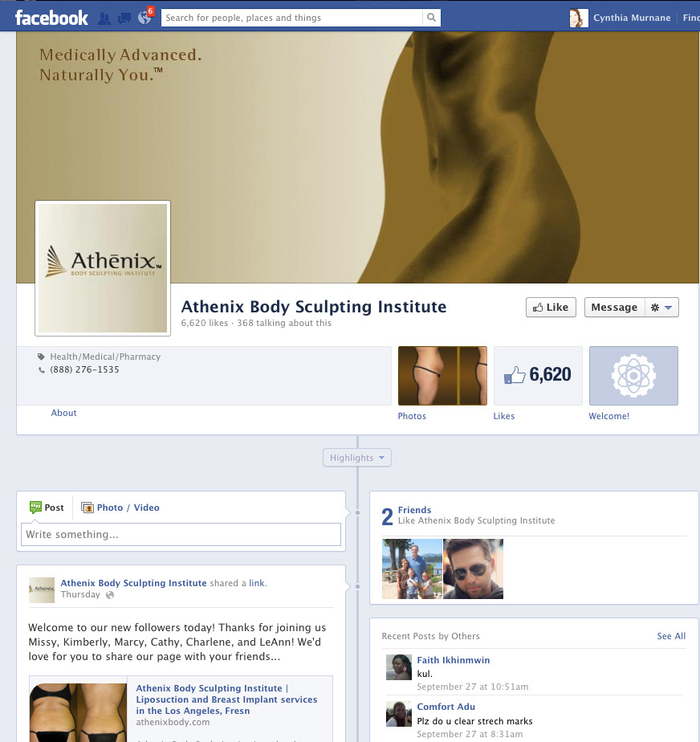The width and height of the screenshot is (700, 742).
Task: Click the Health/Medical/Pharmacy category
Action: 105,357
